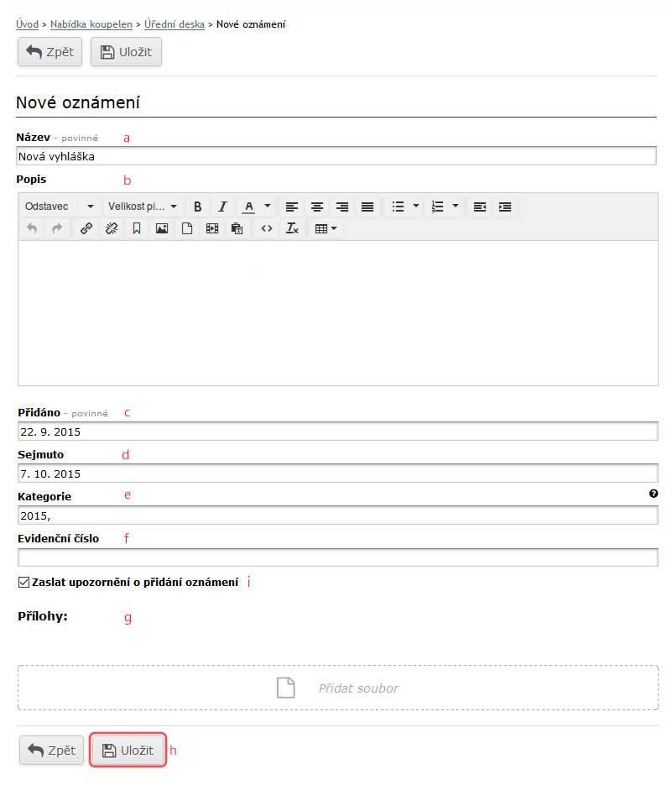Go to Úřední deska breadcrumb link
This screenshot has width=672, height=790.
click(x=175, y=24)
